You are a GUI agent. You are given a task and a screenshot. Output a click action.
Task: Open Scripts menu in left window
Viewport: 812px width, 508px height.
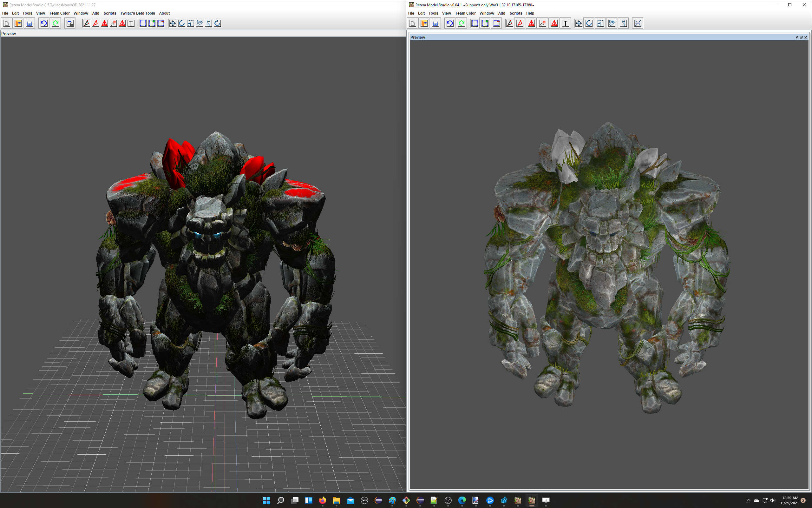coord(110,13)
